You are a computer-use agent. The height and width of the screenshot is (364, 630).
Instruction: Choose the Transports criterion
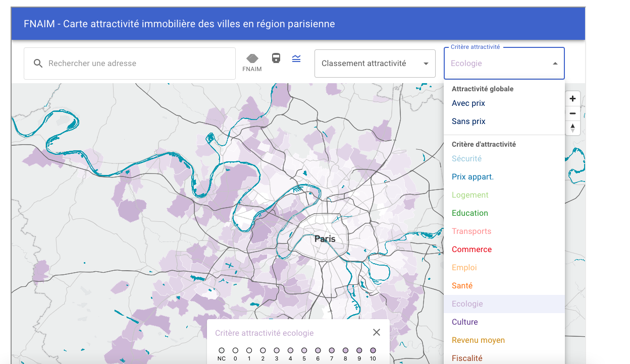(x=471, y=231)
